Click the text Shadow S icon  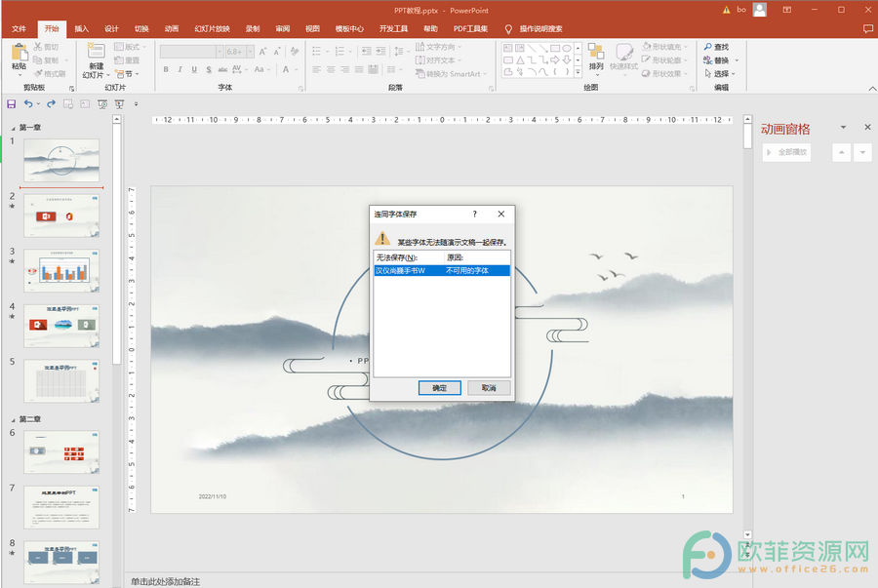click(x=209, y=69)
